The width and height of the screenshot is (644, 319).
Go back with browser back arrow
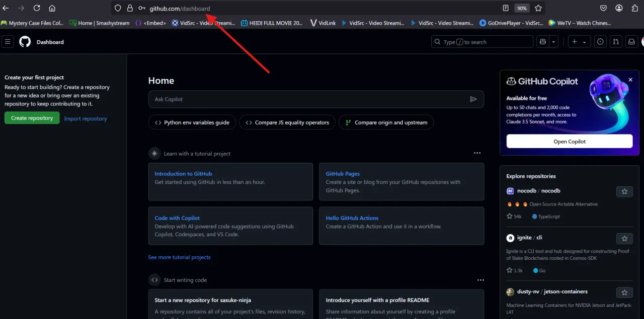click(6, 8)
